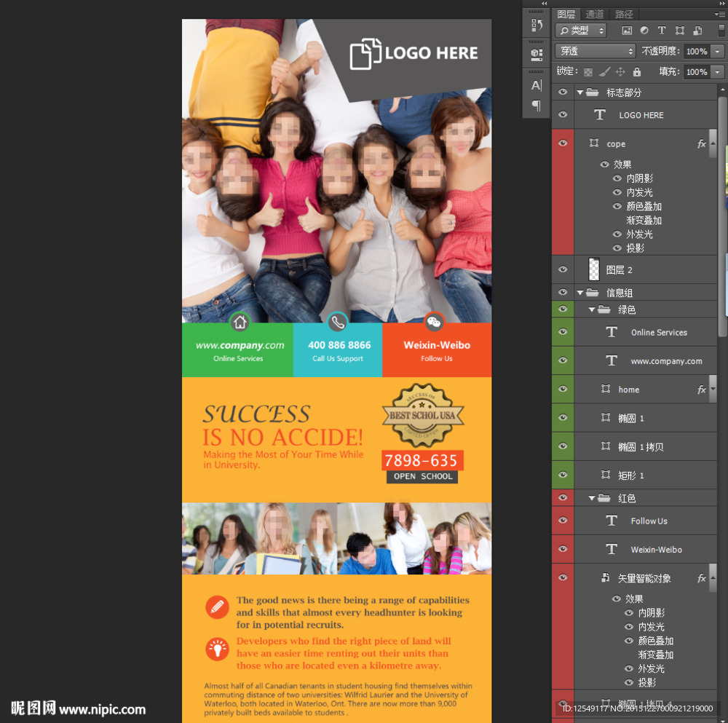Open the 类型 filter dropdown
This screenshot has height=723, width=728.
pyautogui.click(x=581, y=31)
